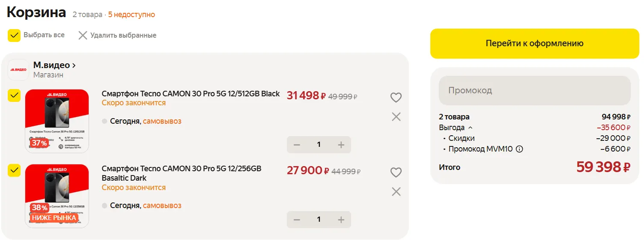This screenshot has width=644, height=241.
Task: Remove Tecno CAMON 256GB Basaltic Dark from cart
Action: click(x=396, y=191)
